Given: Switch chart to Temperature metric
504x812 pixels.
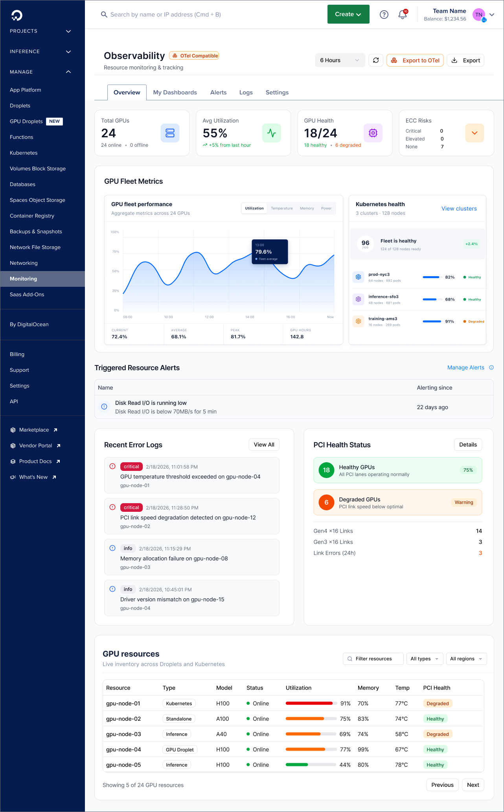Looking at the screenshot, I should click(x=282, y=209).
